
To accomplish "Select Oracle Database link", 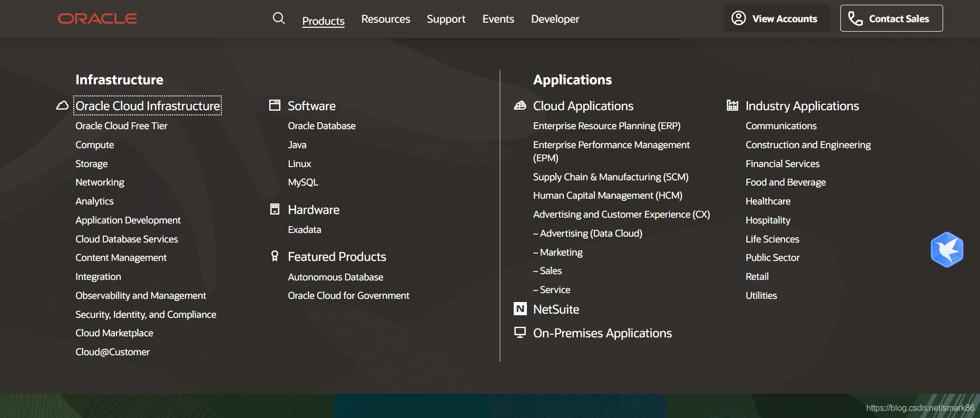I will [322, 126].
